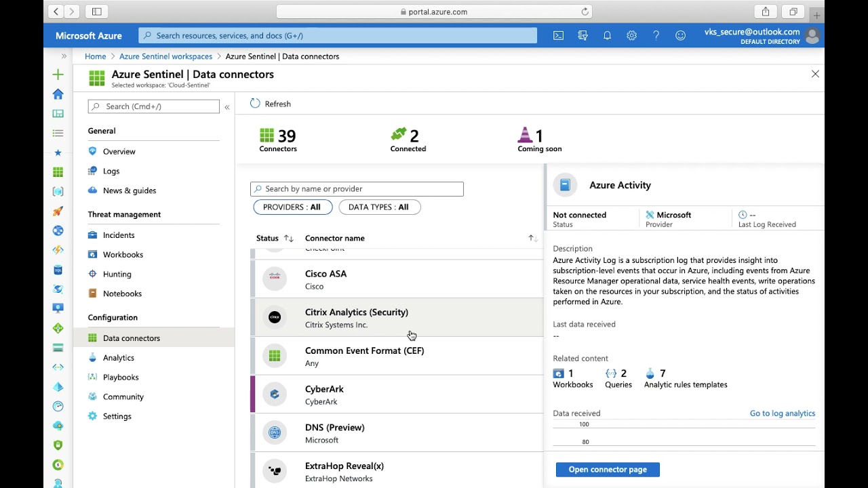Click the 7 Analytic rules templates item
The width and height of the screenshot is (868, 488).
click(x=686, y=379)
